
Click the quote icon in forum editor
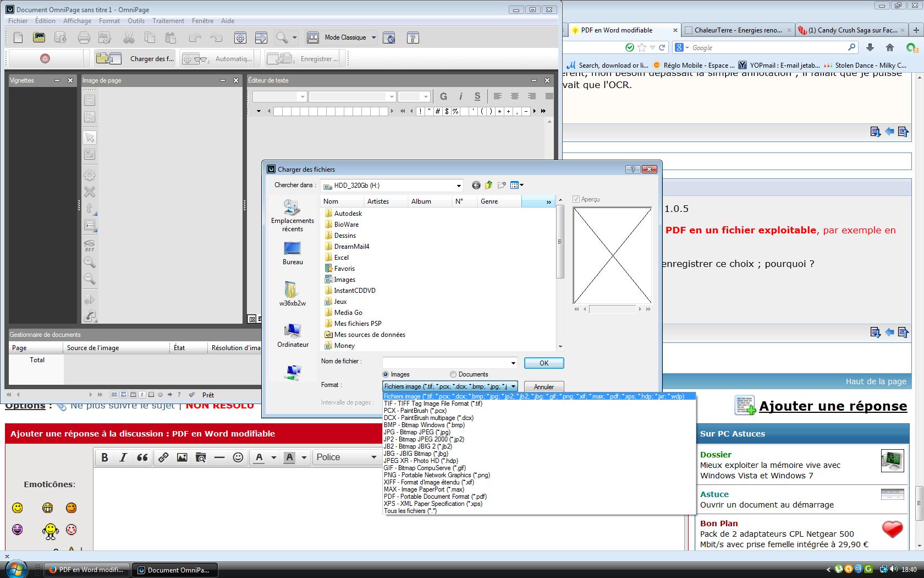coord(142,457)
